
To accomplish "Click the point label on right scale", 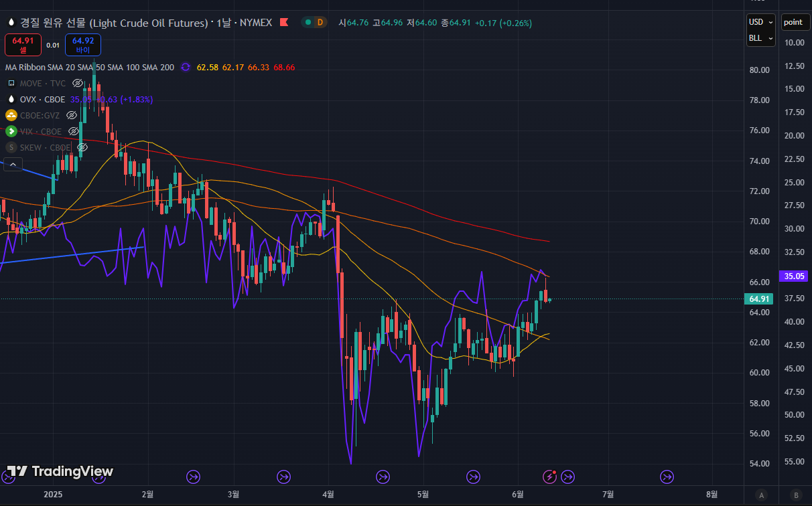I will 793,22.
